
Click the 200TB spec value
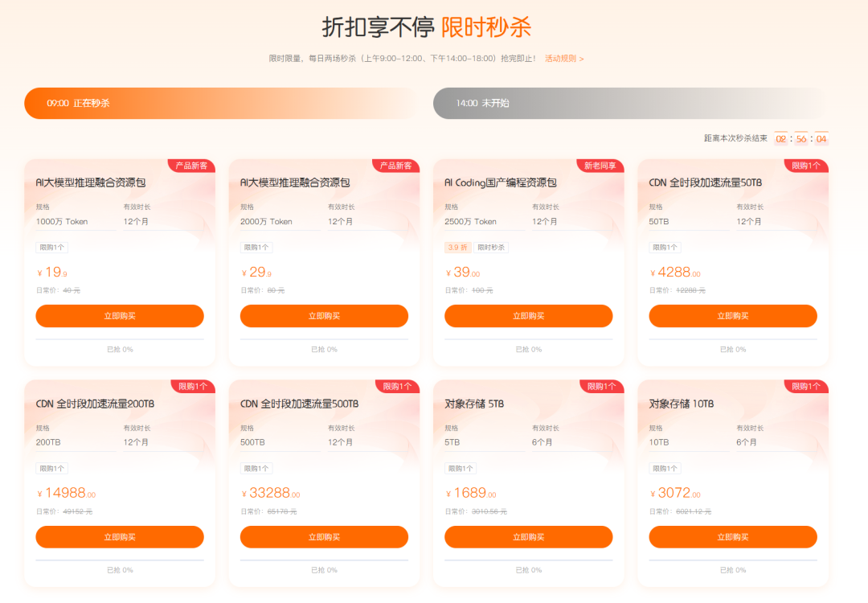pyautogui.click(x=48, y=442)
